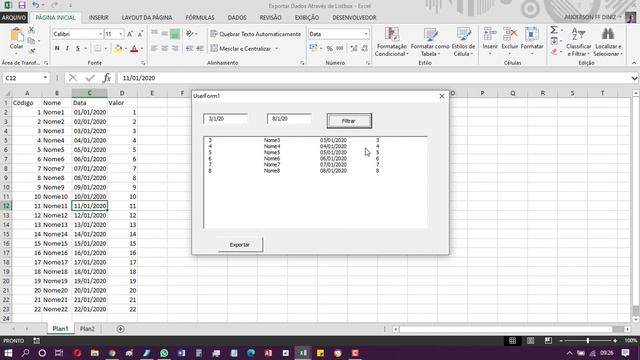The width and height of the screenshot is (640, 360).
Task: Toggle italic (I) formatting
Action: 67,49
